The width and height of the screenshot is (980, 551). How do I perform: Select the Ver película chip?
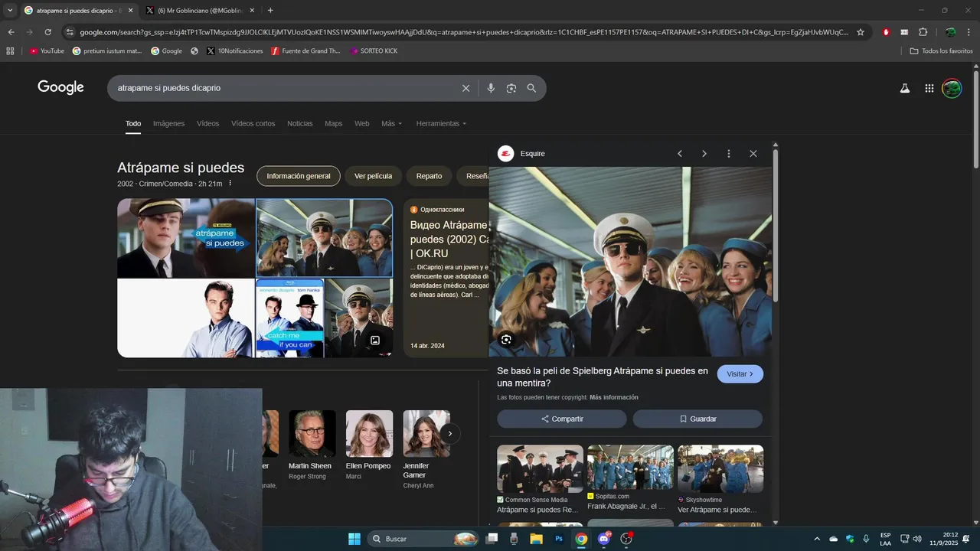[x=373, y=176]
